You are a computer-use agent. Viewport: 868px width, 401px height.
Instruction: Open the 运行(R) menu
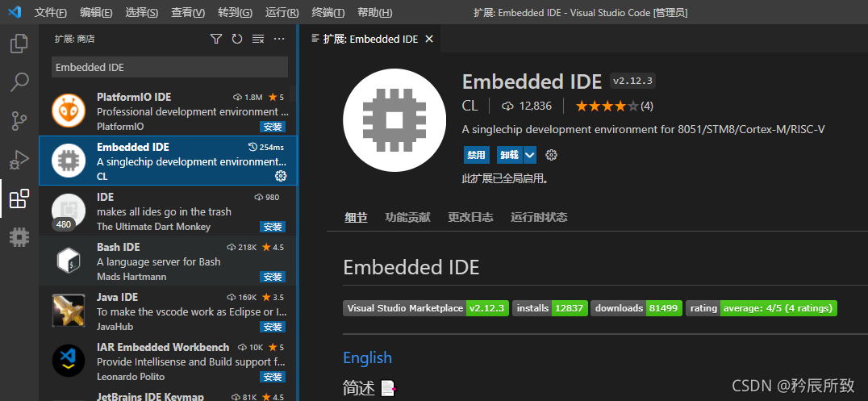pyautogui.click(x=282, y=12)
